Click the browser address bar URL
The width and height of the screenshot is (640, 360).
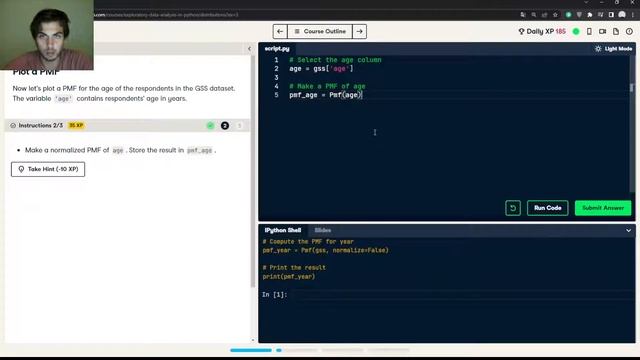166,15
